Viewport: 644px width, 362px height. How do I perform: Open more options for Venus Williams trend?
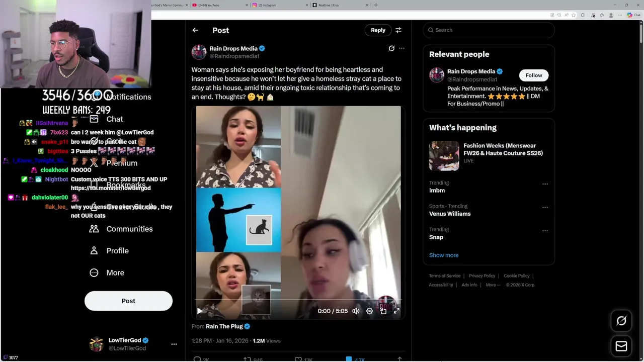545,207
